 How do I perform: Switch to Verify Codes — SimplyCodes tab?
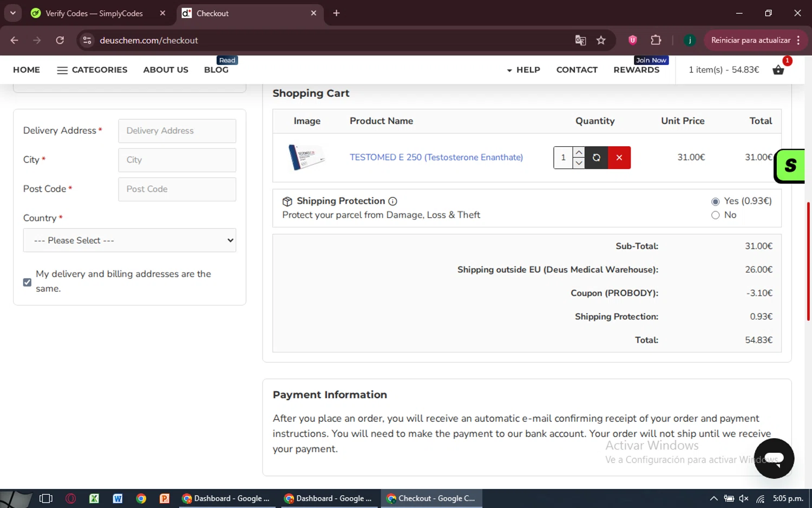pyautogui.click(x=94, y=13)
